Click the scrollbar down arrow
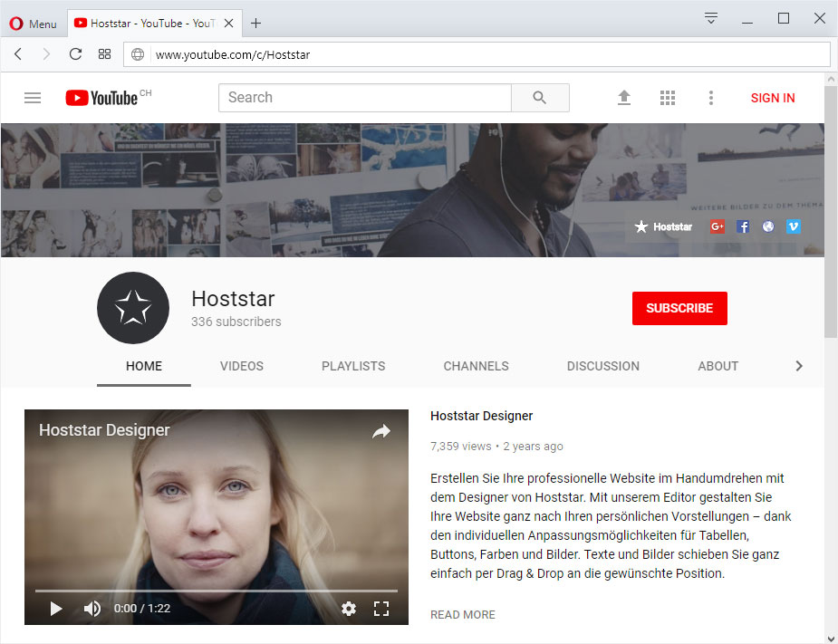Screen dimensions: 838x644 coord(831,639)
